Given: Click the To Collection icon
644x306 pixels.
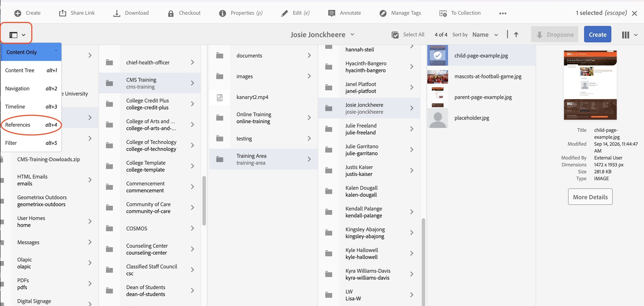Looking at the screenshot, I should 443,13.
